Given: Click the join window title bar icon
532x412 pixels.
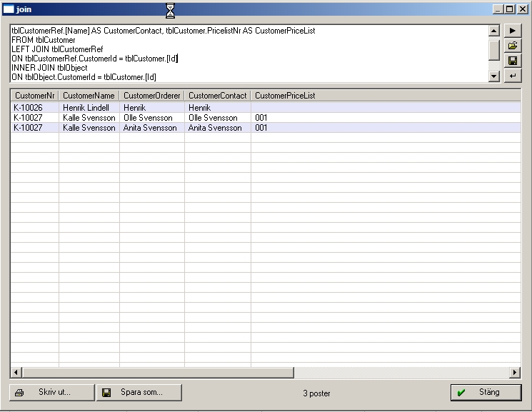Looking at the screenshot, I should [8, 9].
